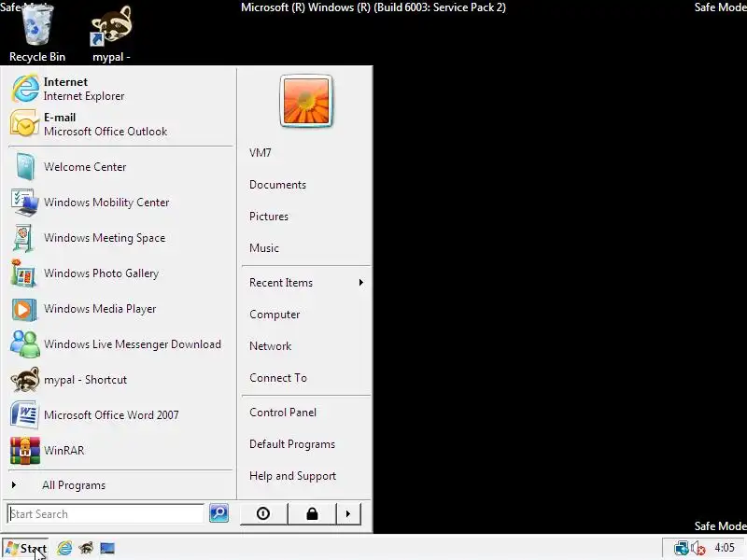Open Internet Explorer from pinned Start menu

tap(120, 89)
